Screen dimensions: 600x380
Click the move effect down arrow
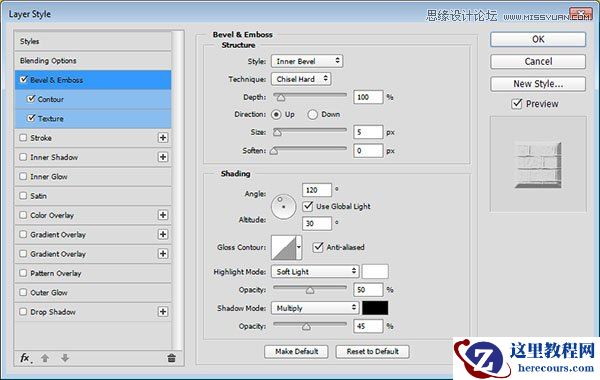tap(65, 358)
